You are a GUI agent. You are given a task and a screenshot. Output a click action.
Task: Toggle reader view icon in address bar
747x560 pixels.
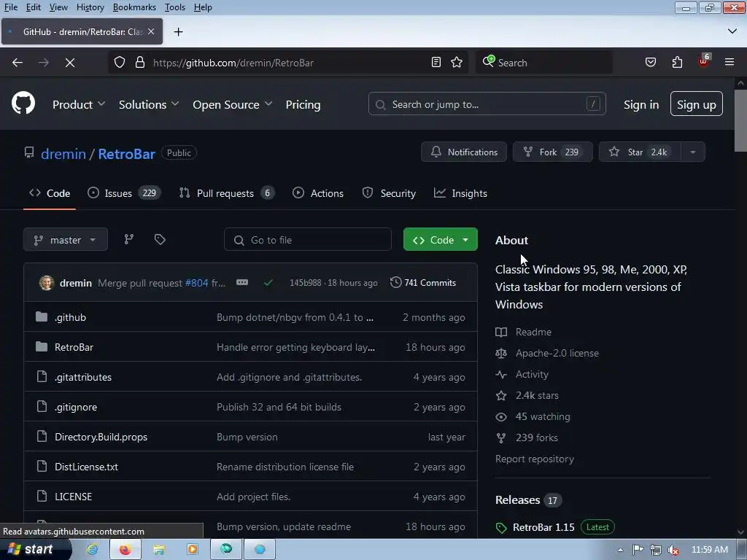[436, 63]
